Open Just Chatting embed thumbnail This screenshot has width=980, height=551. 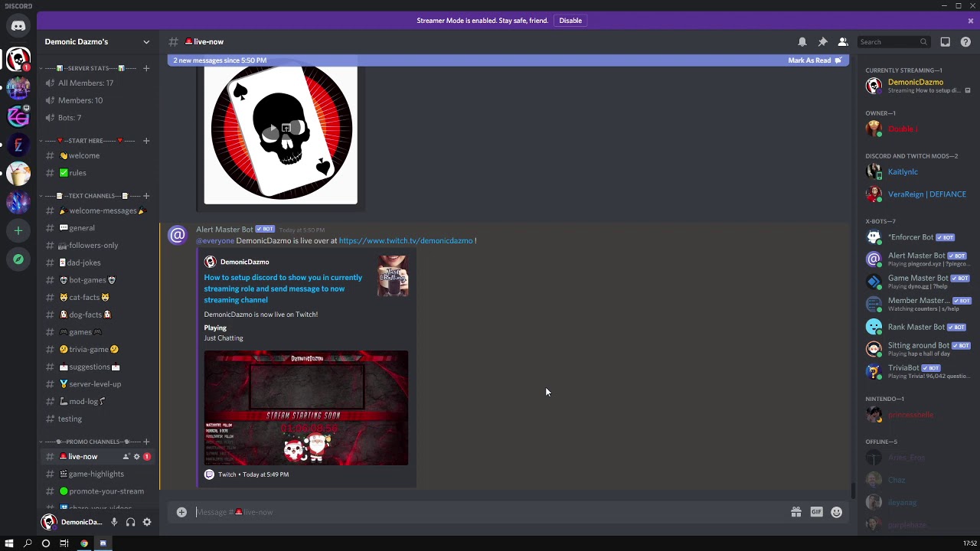point(393,276)
